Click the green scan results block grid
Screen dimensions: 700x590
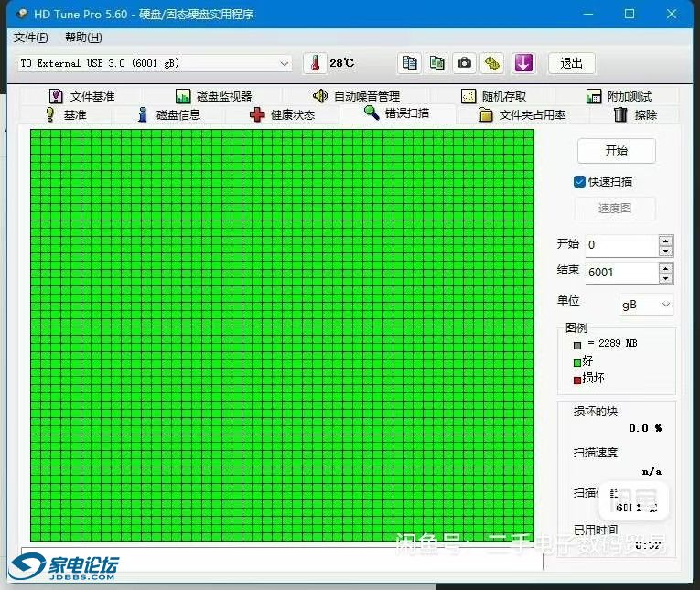point(282,336)
